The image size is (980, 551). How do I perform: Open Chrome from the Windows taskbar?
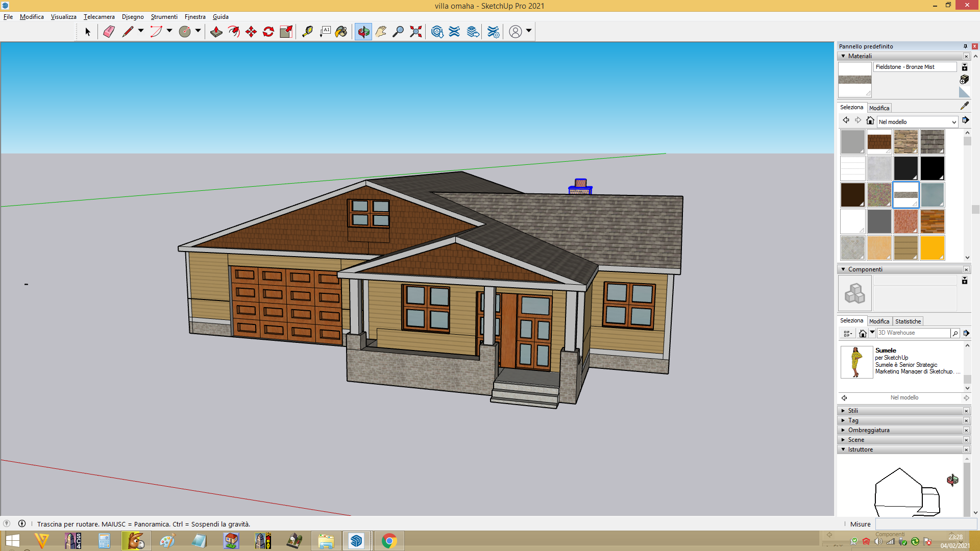389,541
